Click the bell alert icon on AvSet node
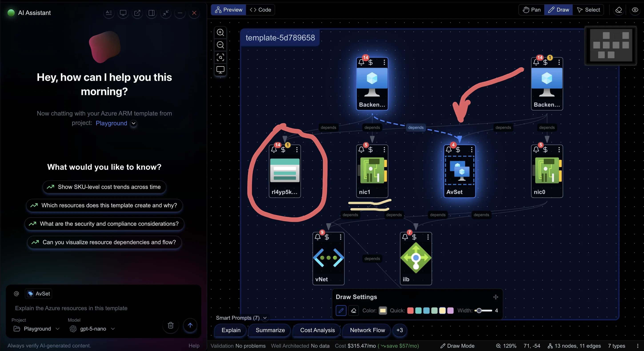Image resolution: width=644 pixels, height=351 pixels. (x=449, y=150)
